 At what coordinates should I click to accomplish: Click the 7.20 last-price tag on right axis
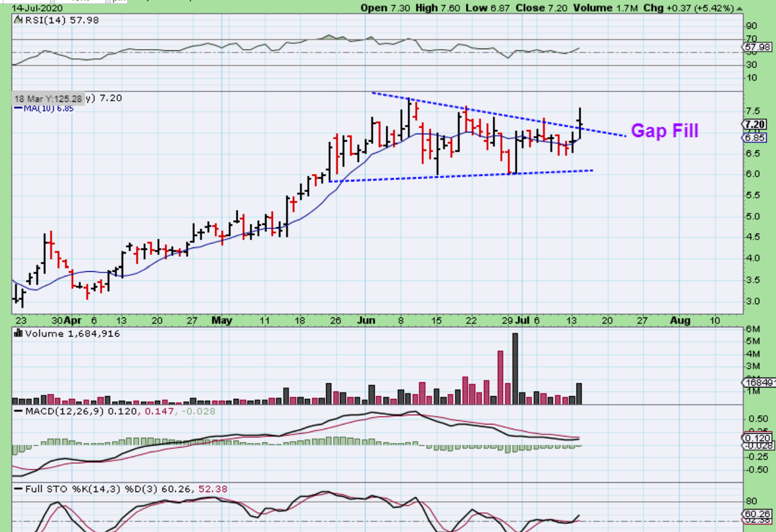coord(755,124)
